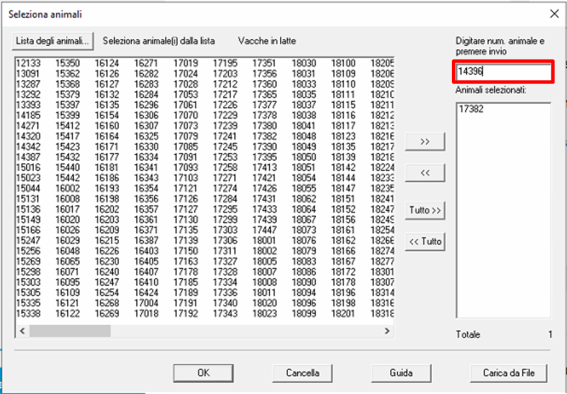
Task: Add selected animal with the >> button
Action: pos(425,142)
